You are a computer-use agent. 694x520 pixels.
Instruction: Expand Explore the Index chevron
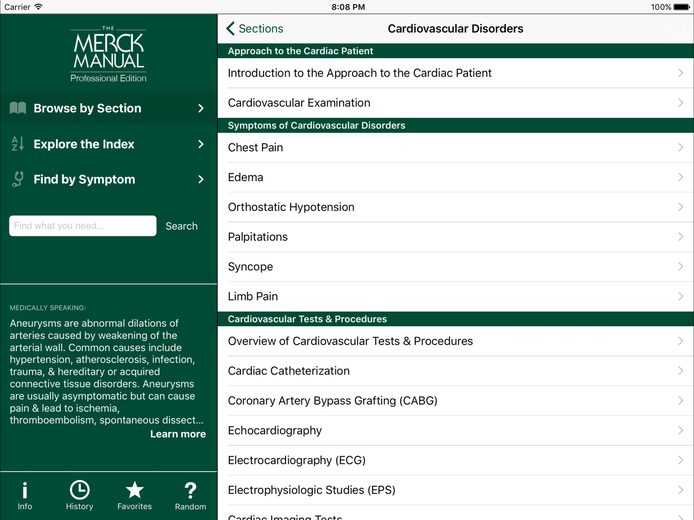click(201, 144)
